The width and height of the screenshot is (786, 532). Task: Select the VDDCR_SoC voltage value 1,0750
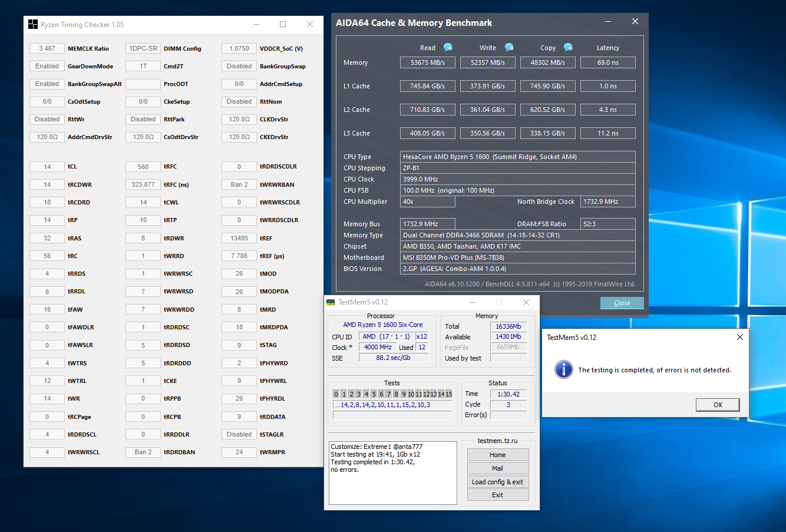point(239,48)
